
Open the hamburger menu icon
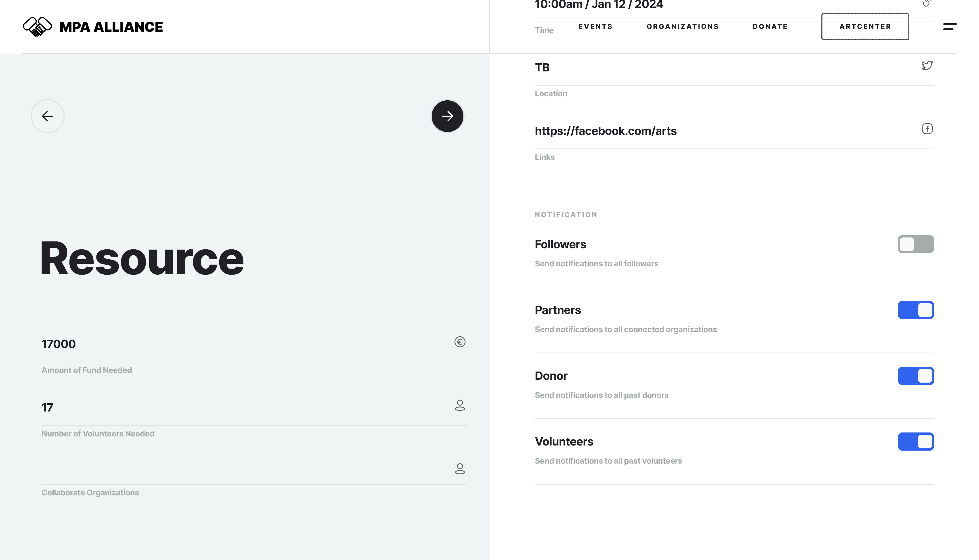950,27
